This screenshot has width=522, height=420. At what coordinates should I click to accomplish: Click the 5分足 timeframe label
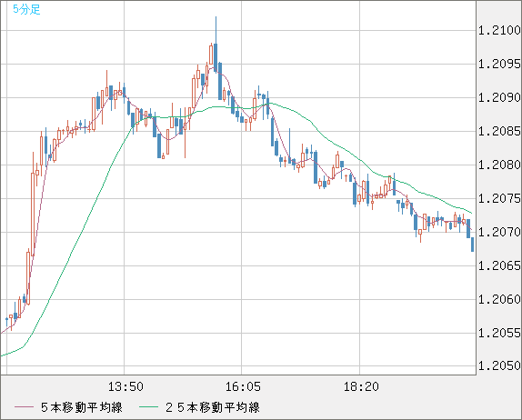26,9
